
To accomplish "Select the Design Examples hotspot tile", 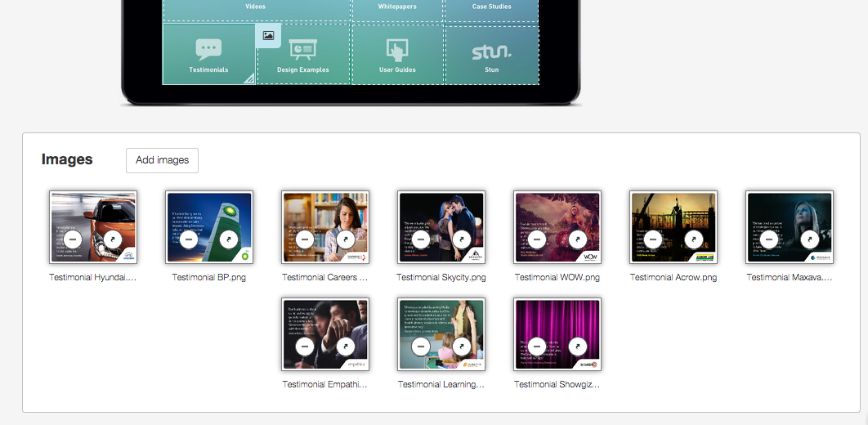I will [x=302, y=54].
